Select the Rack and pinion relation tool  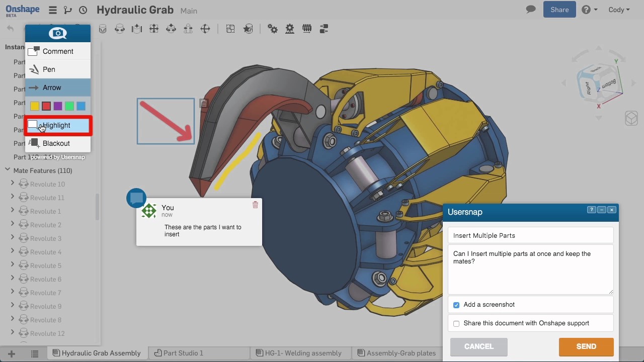290,29
